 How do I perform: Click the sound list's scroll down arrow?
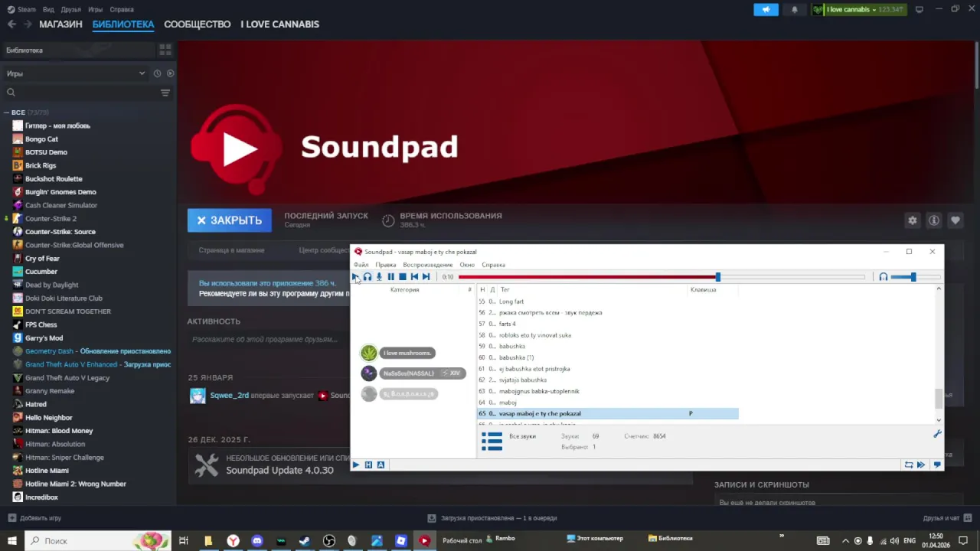coord(939,420)
